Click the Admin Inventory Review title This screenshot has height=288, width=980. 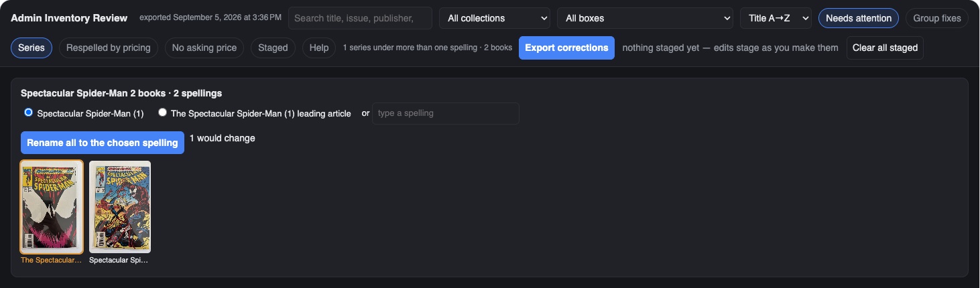tap(69, 18)
